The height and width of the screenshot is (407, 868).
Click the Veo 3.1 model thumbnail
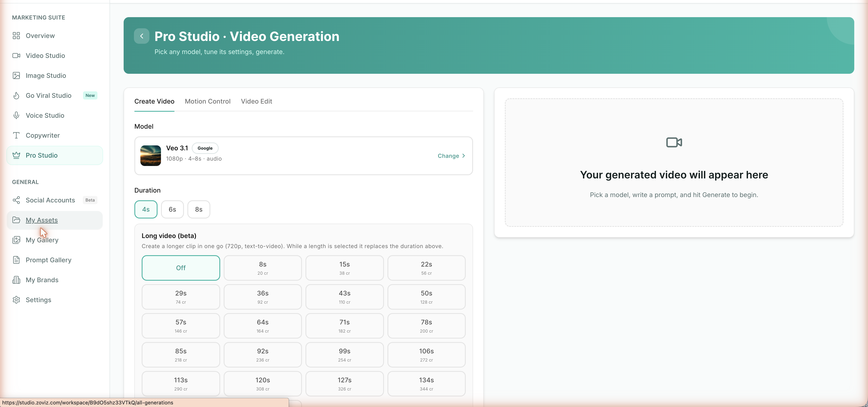tap(151, 155)
